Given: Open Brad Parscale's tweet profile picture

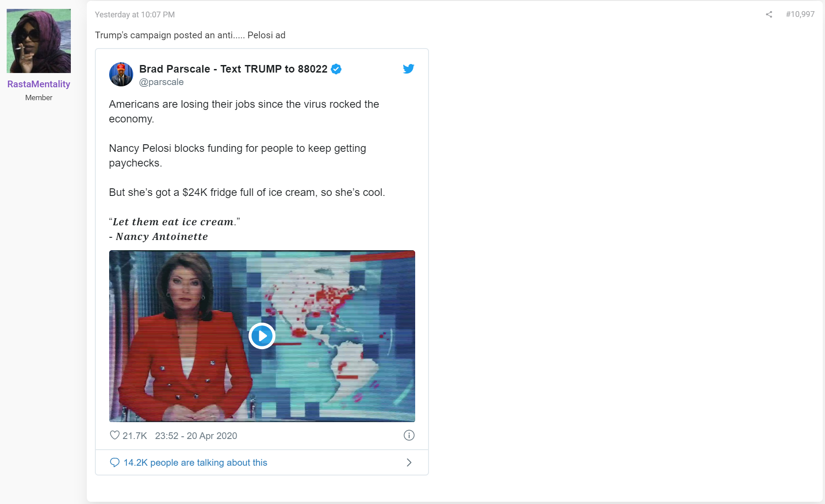Looking at the screenshot, I should tap(121, 74).
